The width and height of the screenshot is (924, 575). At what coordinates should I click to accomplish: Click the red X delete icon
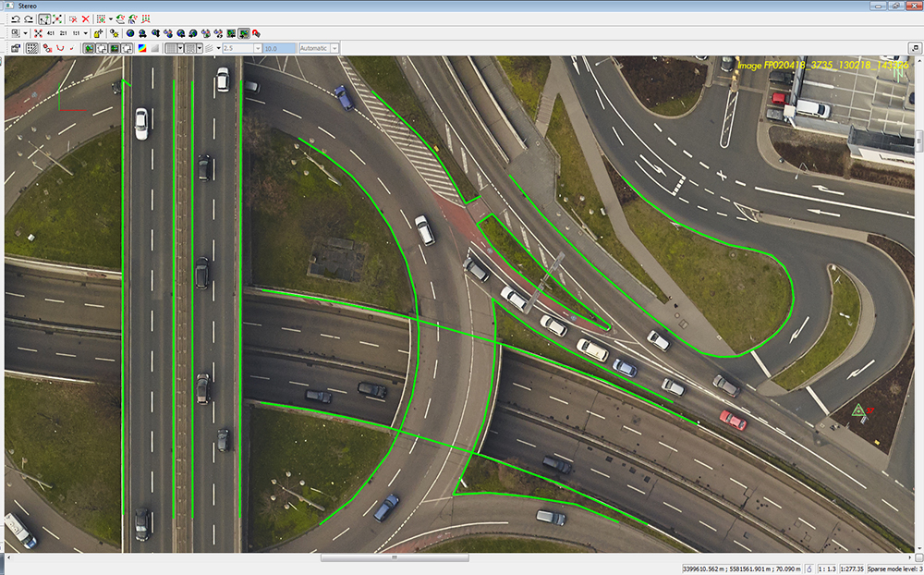[x=85, y=18]
